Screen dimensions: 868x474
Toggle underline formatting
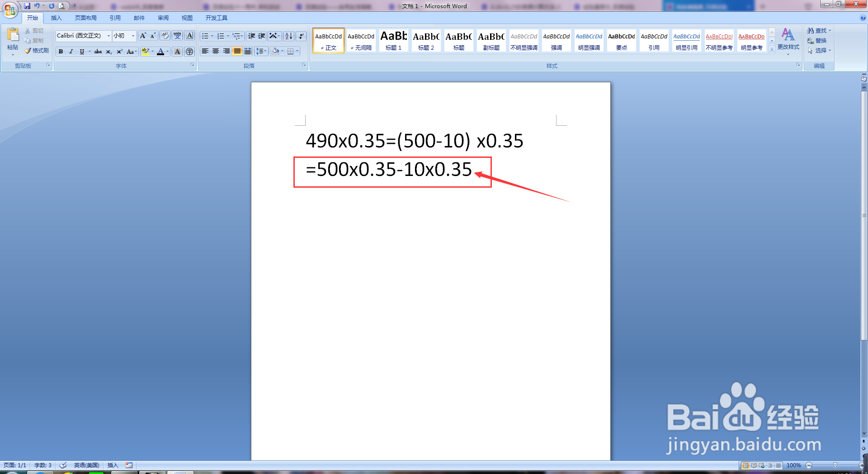(x=82, y=52)
